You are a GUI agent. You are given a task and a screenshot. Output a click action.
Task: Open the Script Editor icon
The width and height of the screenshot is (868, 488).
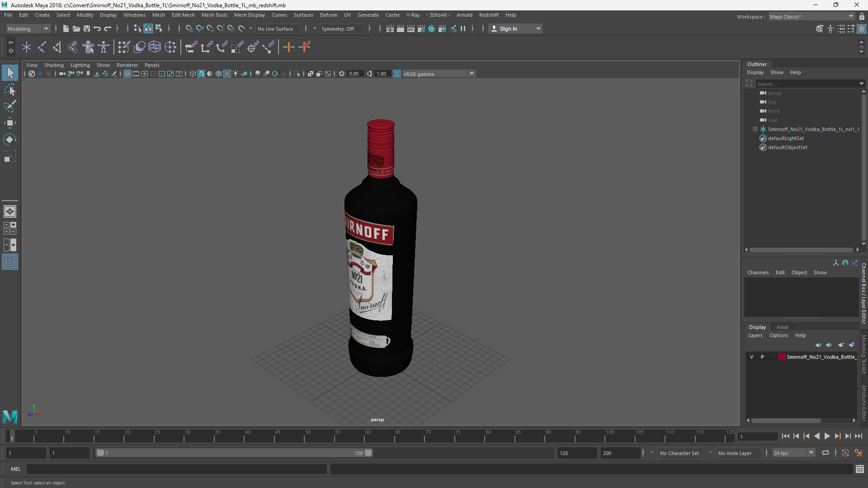coord(859,469)
